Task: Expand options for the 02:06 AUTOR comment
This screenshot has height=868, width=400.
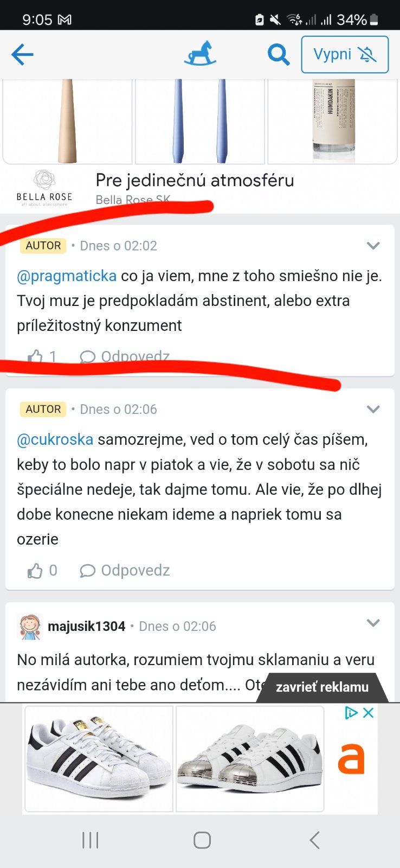Action: click(373, 409)
